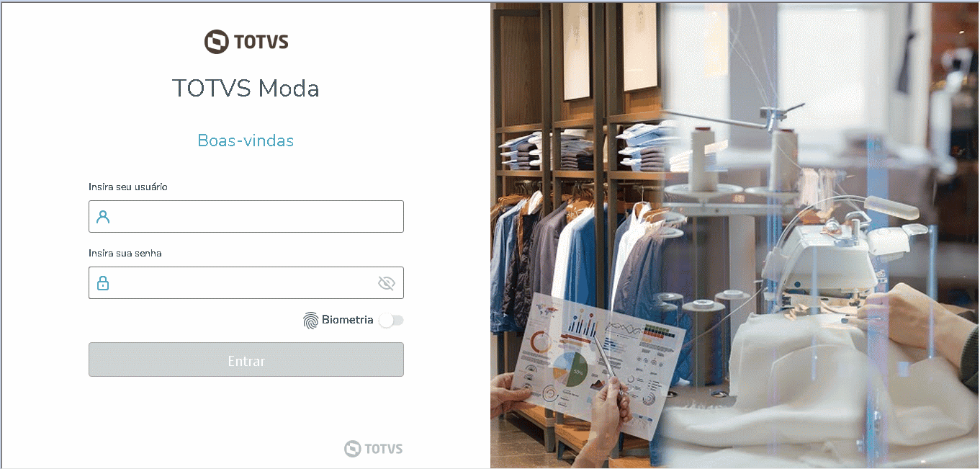Click the user silhouette icon in username field

point(103,216)
